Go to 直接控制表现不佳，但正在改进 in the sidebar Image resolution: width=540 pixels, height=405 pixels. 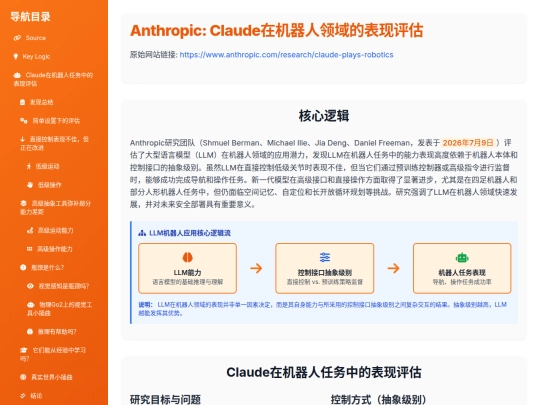pos(54,143)
